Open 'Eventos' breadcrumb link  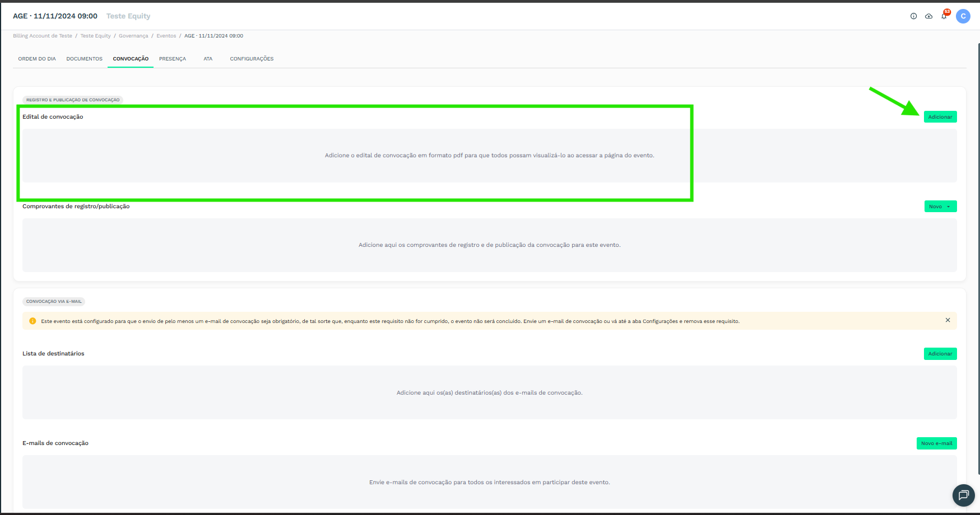coord(166,36)
